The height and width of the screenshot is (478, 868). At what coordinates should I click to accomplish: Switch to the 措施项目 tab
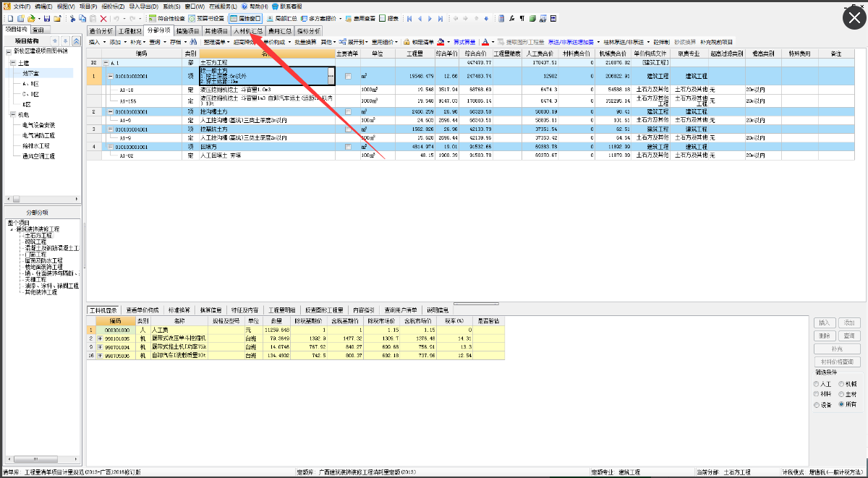(x=187, y=31)
